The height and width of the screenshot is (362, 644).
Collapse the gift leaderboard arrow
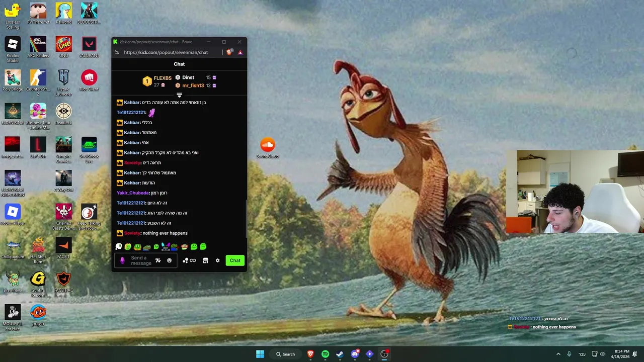(x=179, y=95)
